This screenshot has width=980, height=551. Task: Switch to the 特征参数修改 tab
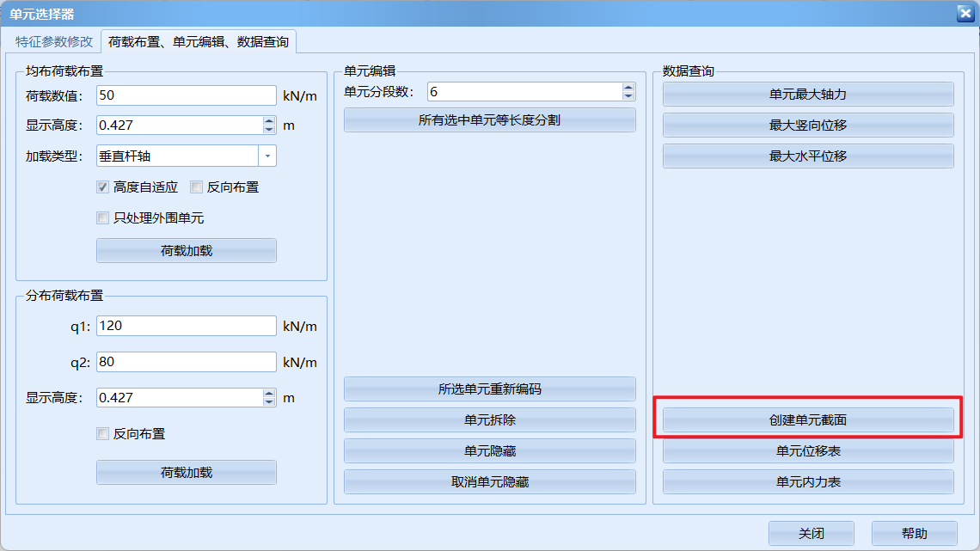click(54, 41)
